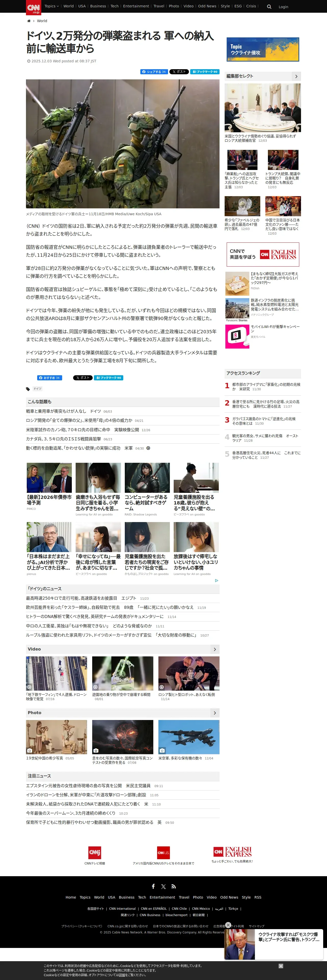Click bottom X post button
The height and width of the screenshot is (980, 327).
(x=83, y=378)
